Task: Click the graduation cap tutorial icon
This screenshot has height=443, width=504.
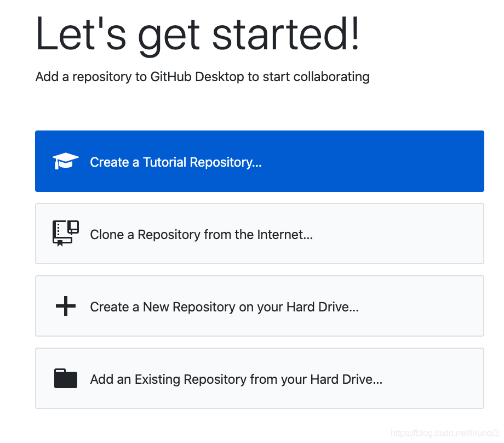Action: 66,161
